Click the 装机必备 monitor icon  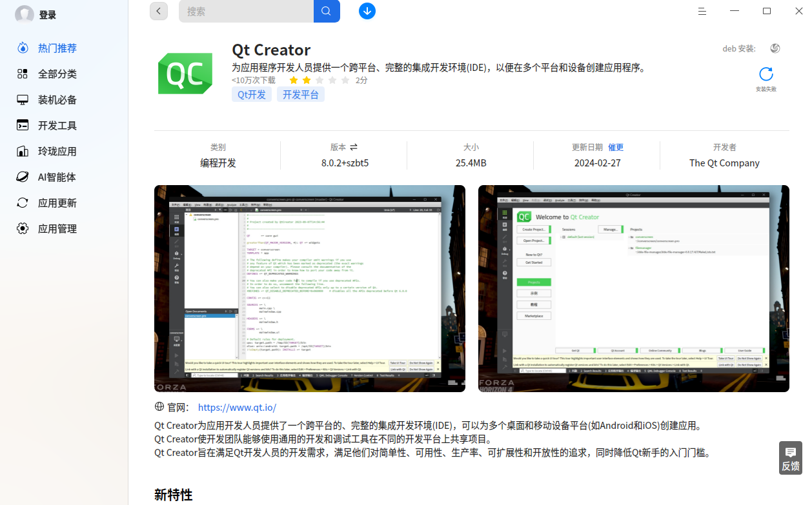(23, 100)
